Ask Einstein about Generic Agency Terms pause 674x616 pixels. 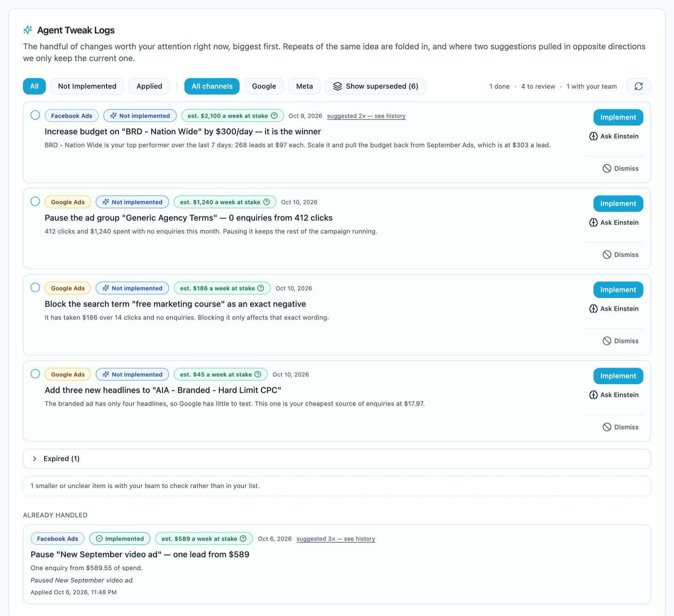(x=614, y=223)
